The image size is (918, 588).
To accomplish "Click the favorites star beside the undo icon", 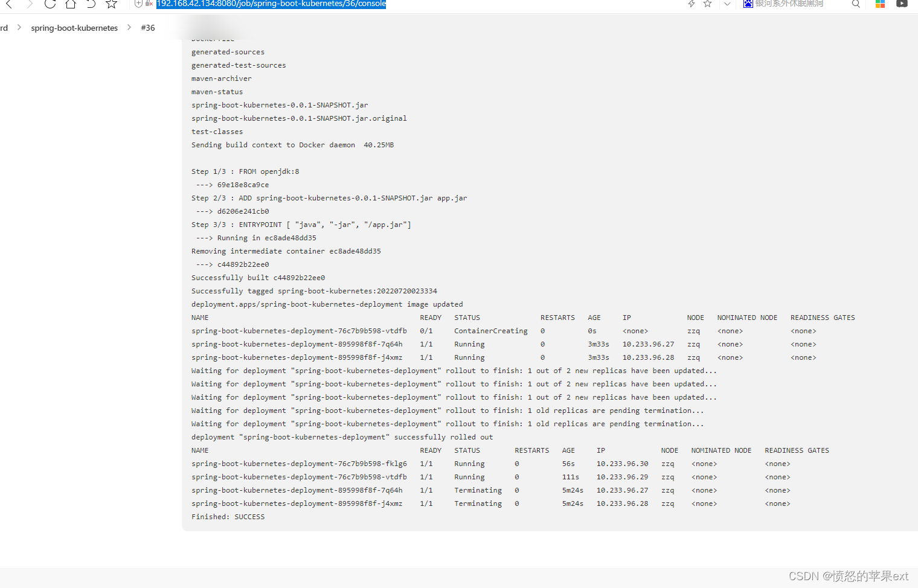I will click(x=111, y=4).
